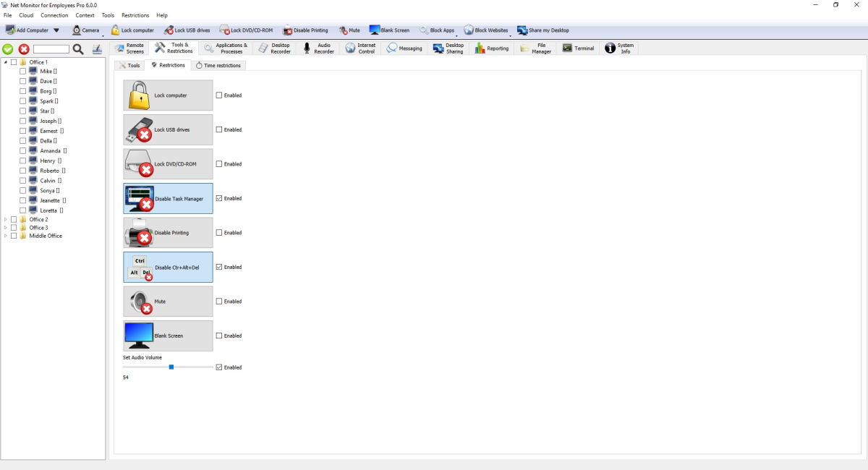The height and width of the screenshot is (470, 868).
Task: Click the green checkmark select-all icon
Action: [8, 49]
